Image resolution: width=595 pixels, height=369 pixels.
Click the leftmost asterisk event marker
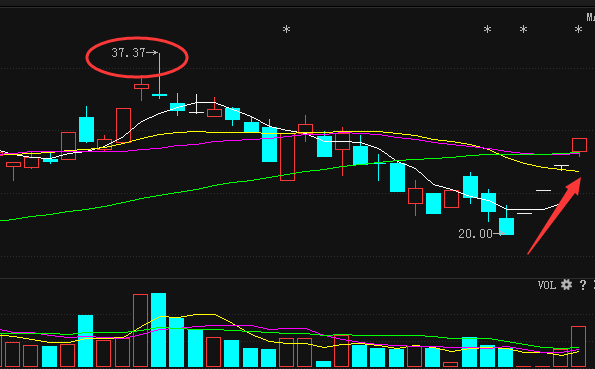tap(286, 29)
